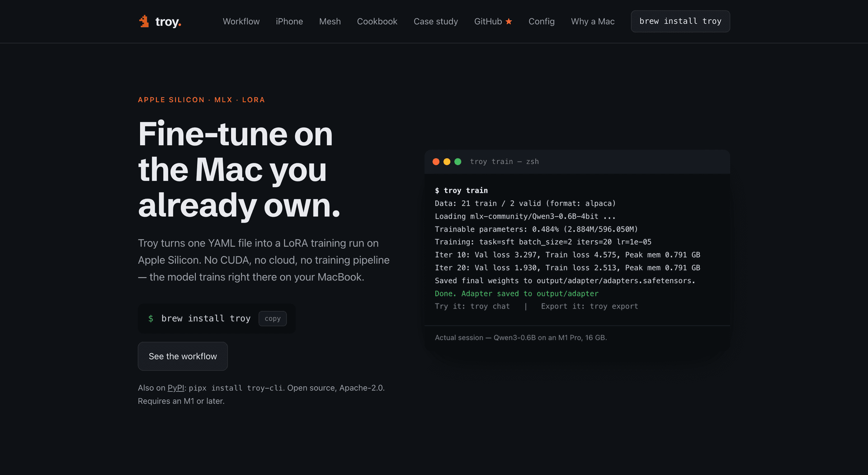The width and height of the screenshot is (868, 475).
Task: Click the 'troy train — zsh' terminal title
Action: coord(504,161)
